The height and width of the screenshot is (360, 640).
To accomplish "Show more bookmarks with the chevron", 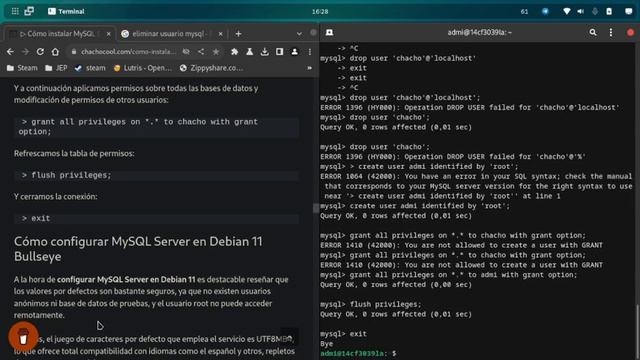I will (309, 68).
